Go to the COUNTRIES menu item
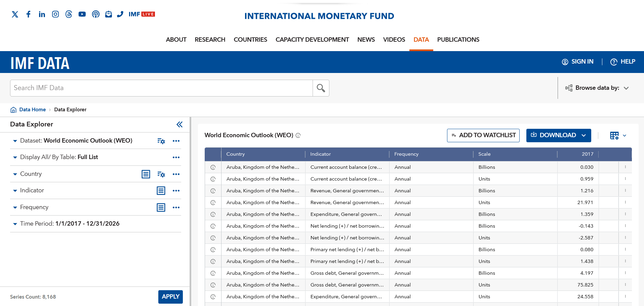644x306 pixels. coord(250,40)
